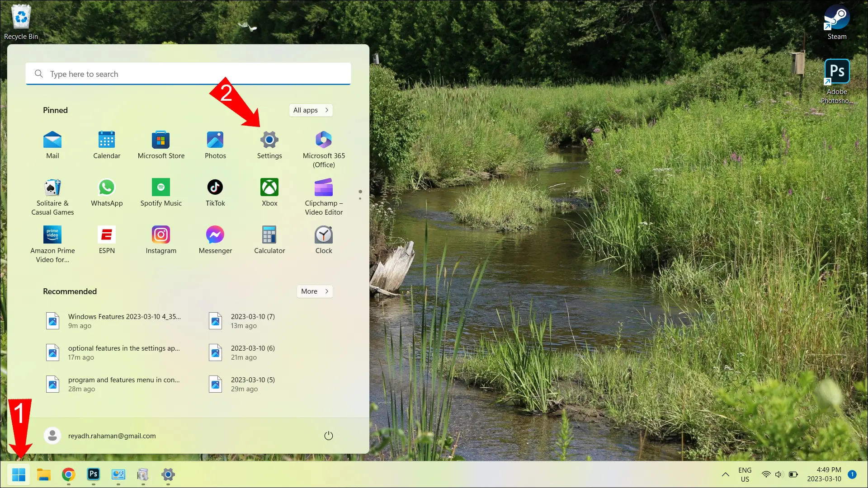Expand Recommended More section
This screenshot has height=488, width=868.
[x=315, y=291]
